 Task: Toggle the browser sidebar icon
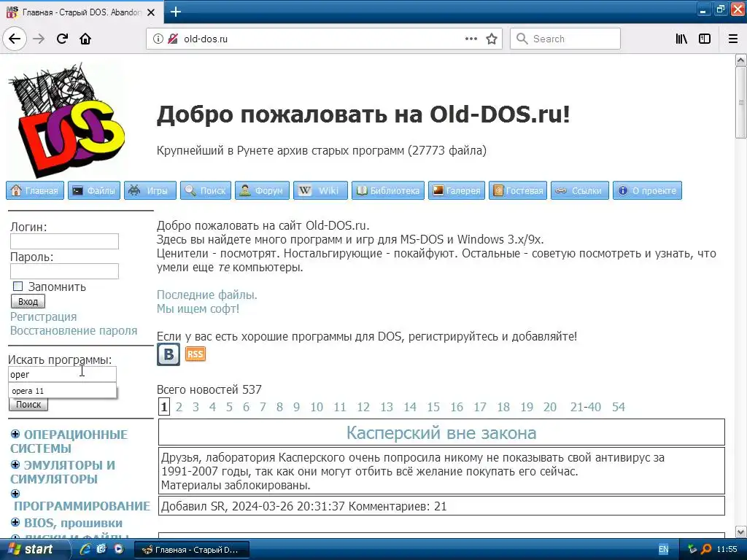coord(705,39)
